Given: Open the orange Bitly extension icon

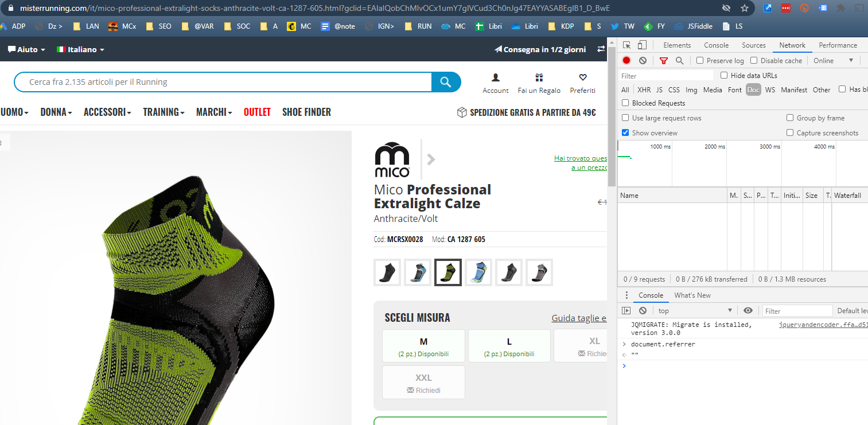Looking at the screenshot, I should (x=804, y=8).
